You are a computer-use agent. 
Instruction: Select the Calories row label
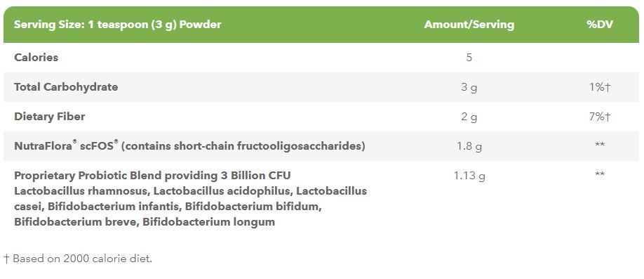36,57
